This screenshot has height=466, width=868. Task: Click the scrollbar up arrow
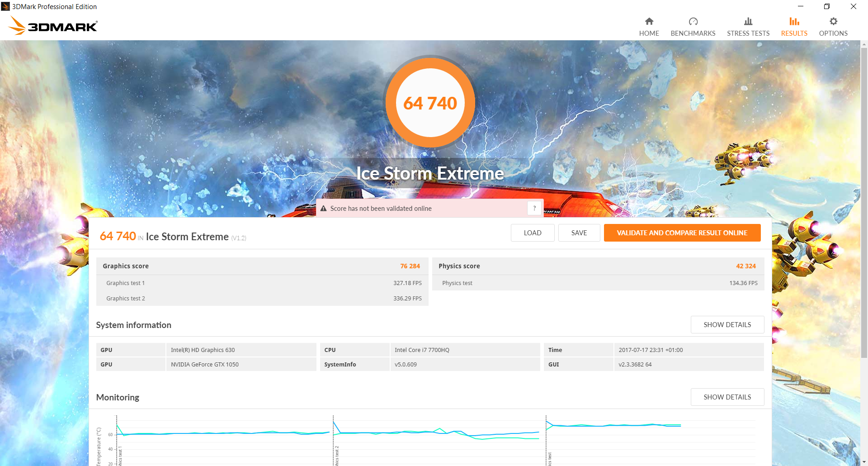[864, 44]
